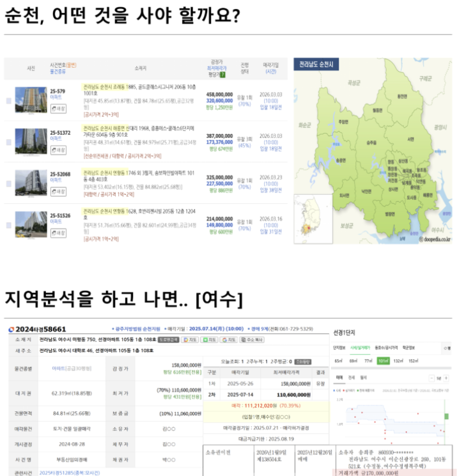Open the Google map button
The height and width of the screenshot is (476, 457).
coord(229,340)
